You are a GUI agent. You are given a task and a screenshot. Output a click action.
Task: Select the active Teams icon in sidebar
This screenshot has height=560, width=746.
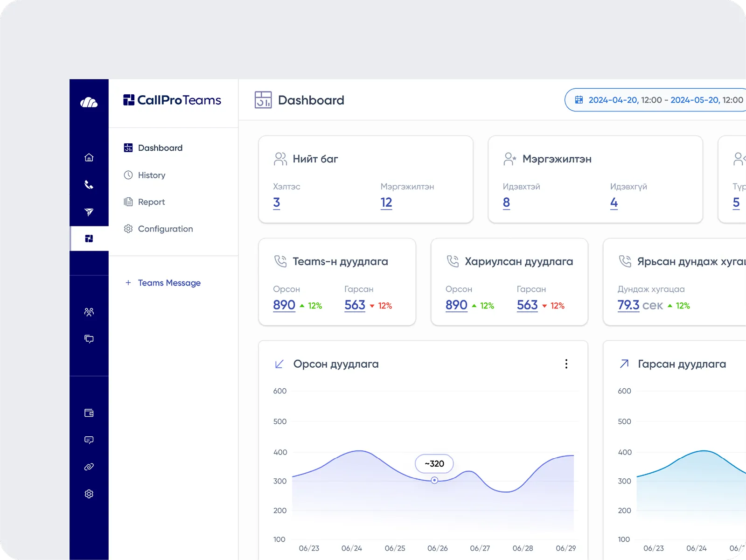[x=89, y=238]
